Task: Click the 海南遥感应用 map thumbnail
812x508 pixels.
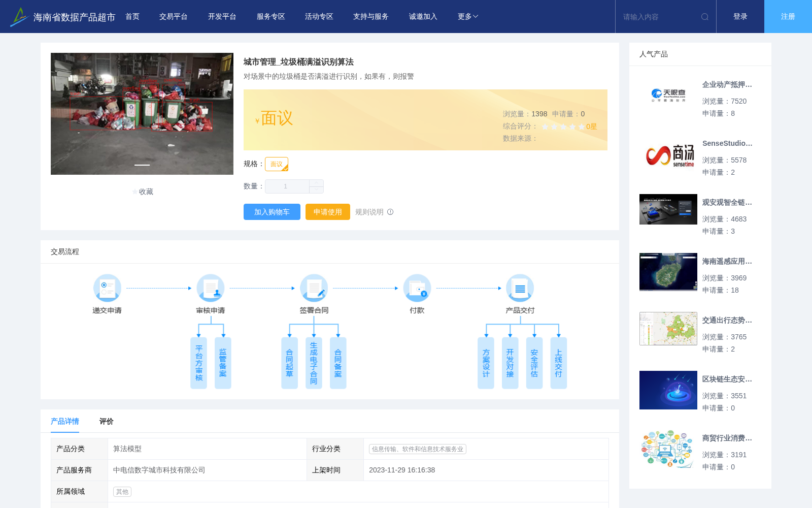Action: point(668,272)
